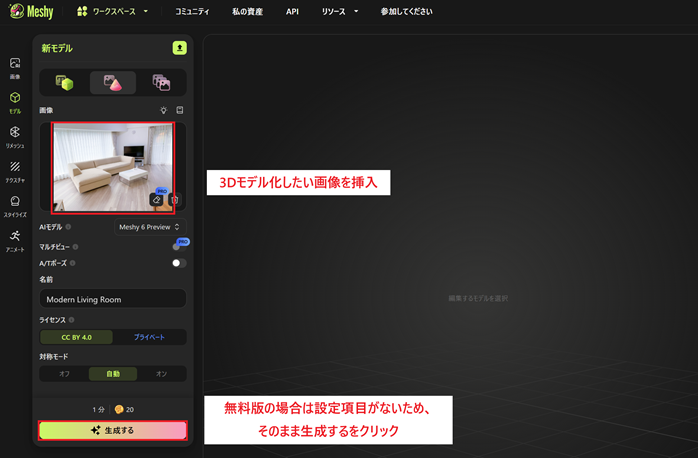
Task: Click the uploaded living room image thumbnail
Action: 113,167
